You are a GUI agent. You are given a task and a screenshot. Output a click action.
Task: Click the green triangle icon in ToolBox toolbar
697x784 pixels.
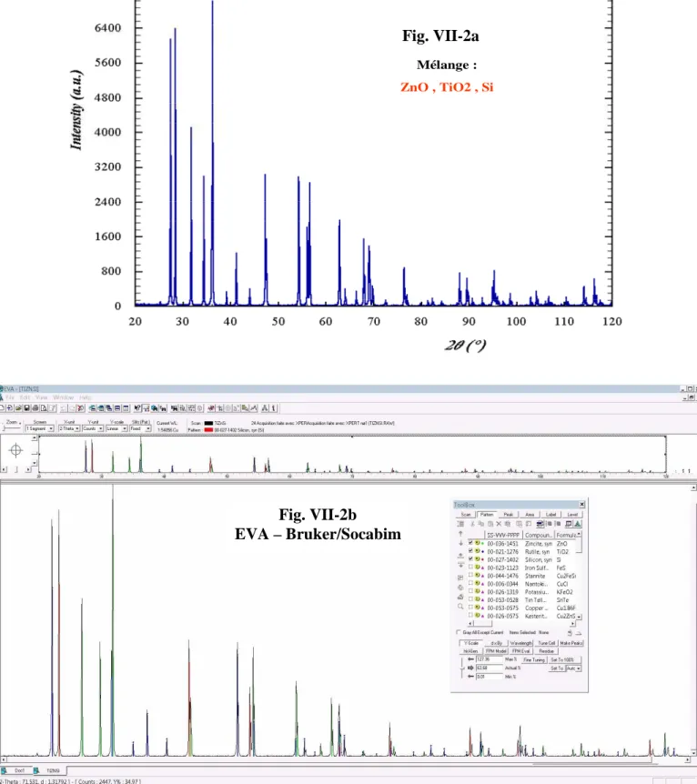[x=578, y=524]
